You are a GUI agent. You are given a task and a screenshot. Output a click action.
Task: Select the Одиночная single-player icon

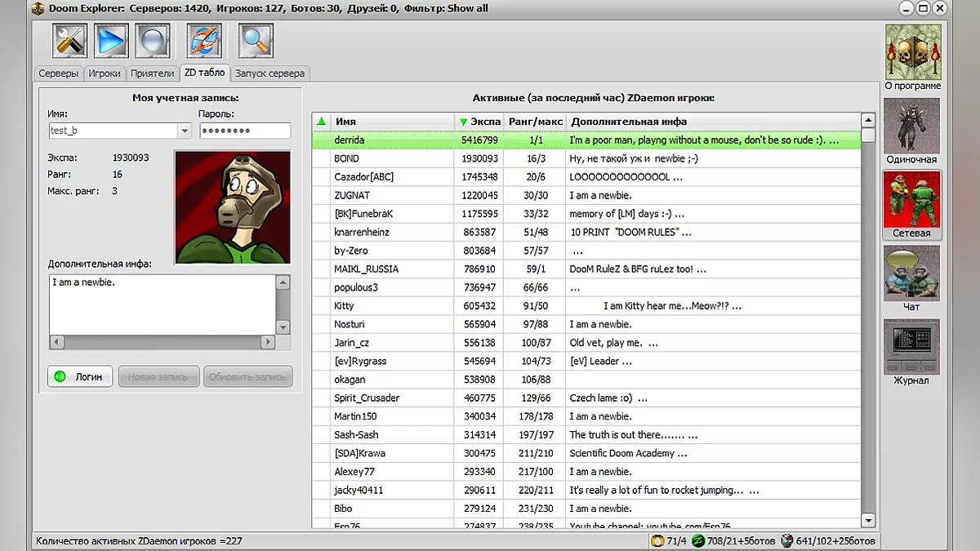click(911, 127)
